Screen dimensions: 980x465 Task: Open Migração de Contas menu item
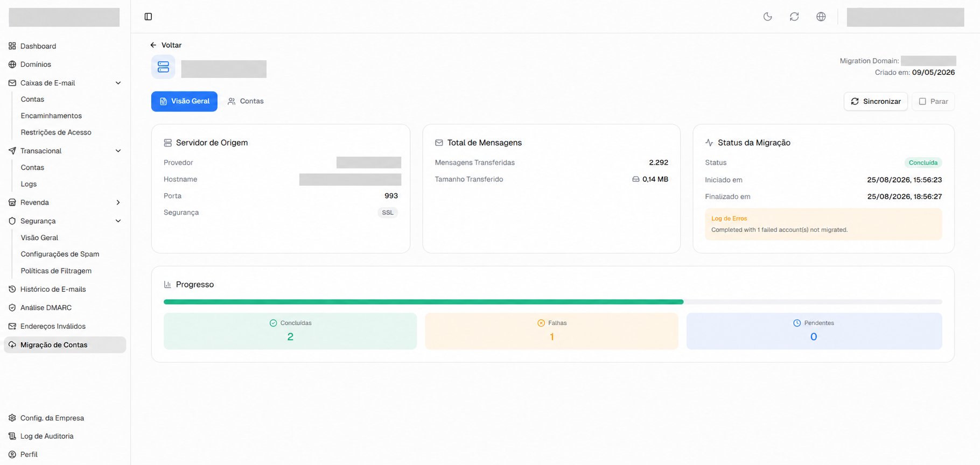[65, 345]
